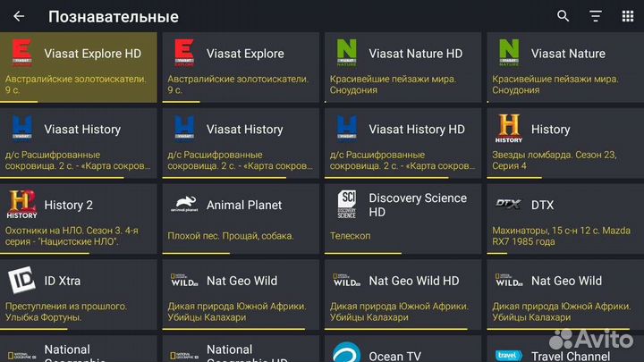Click the ID Xtra logo
This screenshot has width=644, height=362.
tap(21, 280)
